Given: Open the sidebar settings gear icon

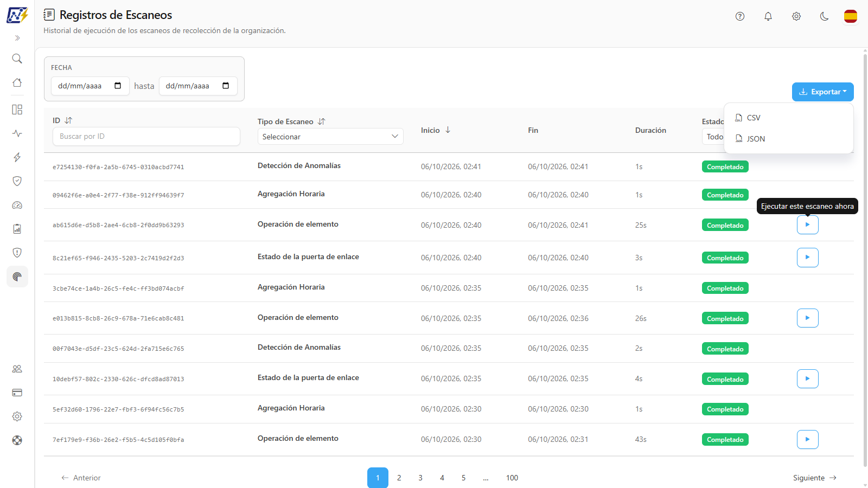Looking at the screenshot, I should pos(17,416).
